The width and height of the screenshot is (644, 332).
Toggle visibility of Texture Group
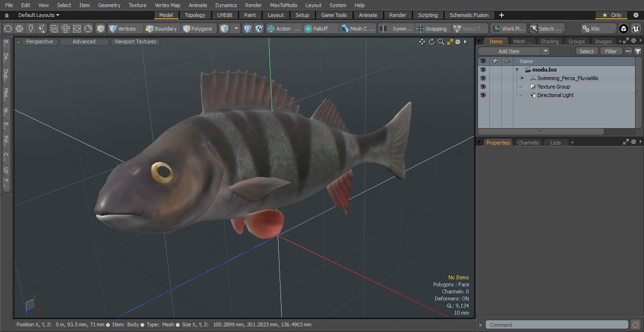pyautogui.click(x=483, y=87)
